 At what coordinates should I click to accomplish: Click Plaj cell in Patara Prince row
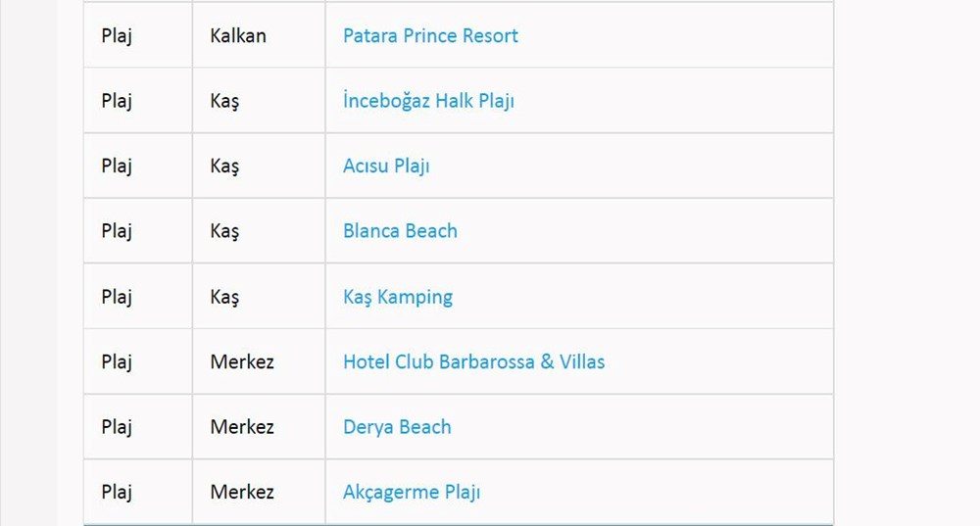click(x=117, y=35)
